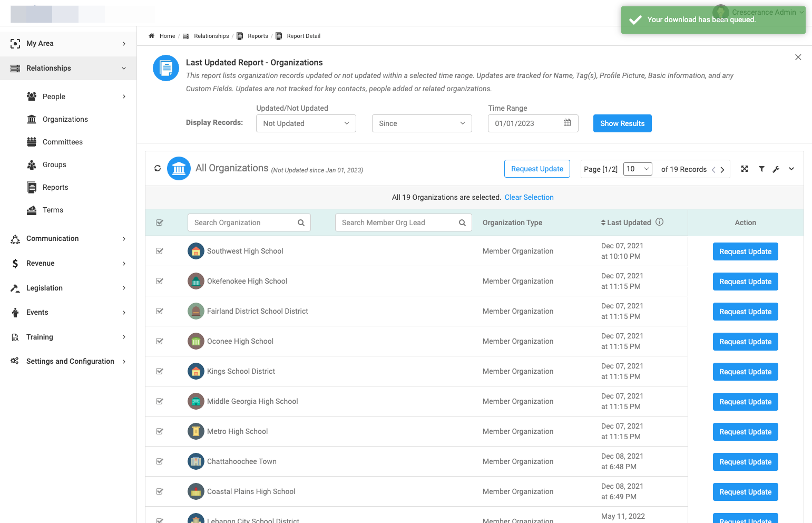Uncheck Oconee High School row checkbox
The width and height of the screenshot is (812, 523).
click(160, 341)
